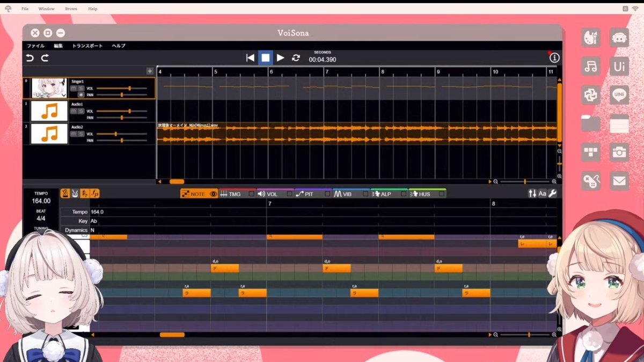Viewport: 644px width, 362px height.
Task: Open the トランスポート menu
Action: pos(87,46)
